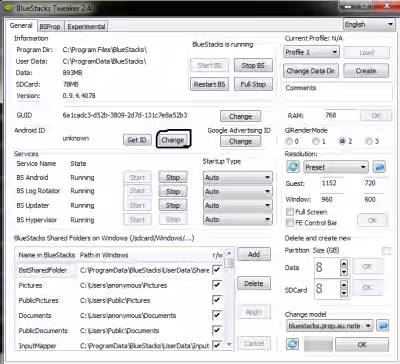The image size is (400, 364).
Task: Click the Get ID button
Action: click(137, 140)
